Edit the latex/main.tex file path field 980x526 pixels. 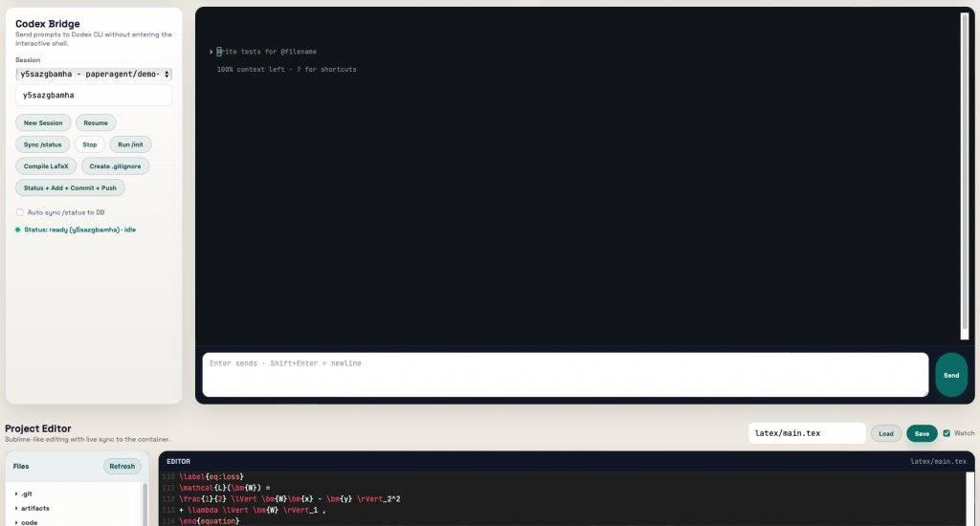click(806, 433)
